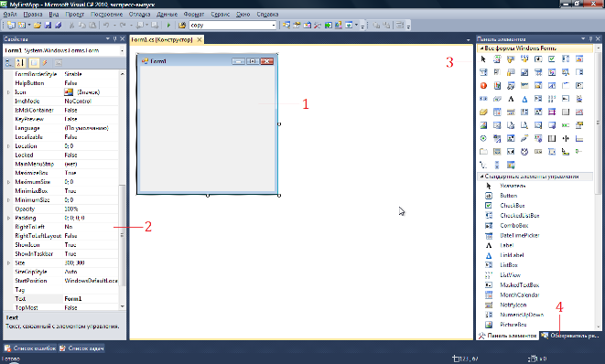This screenshot has height=364, width=605.
Task: Show events with the lightning bolt icon
Action: [45, 63]
